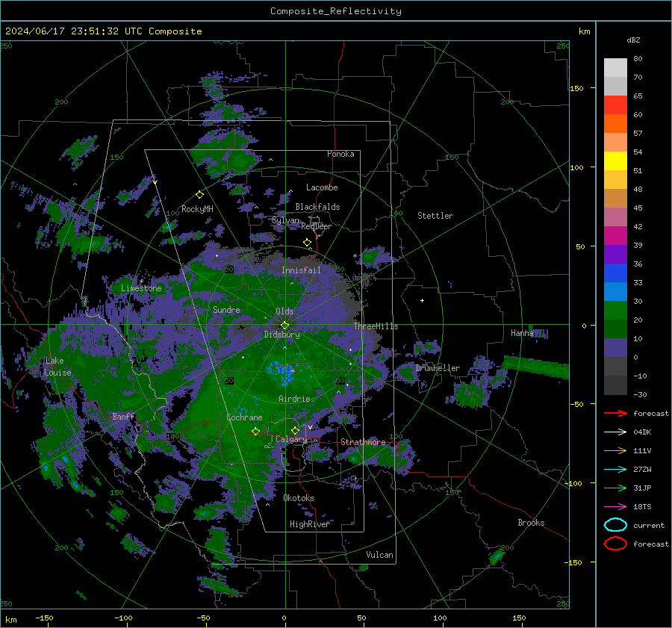Click the green radial echo streak east of Hanna

tap(535, 367)
